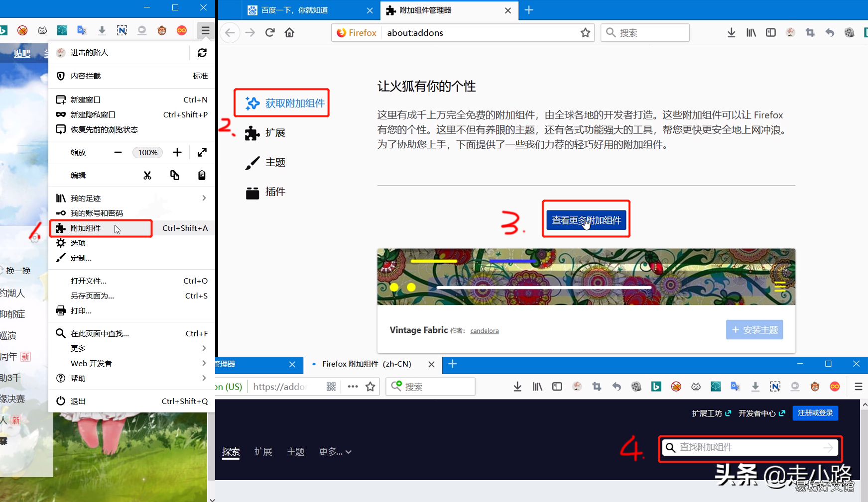The image size is (868, 502).
Task: Open 附加组件 from the menu
Action: coord(132,228)
